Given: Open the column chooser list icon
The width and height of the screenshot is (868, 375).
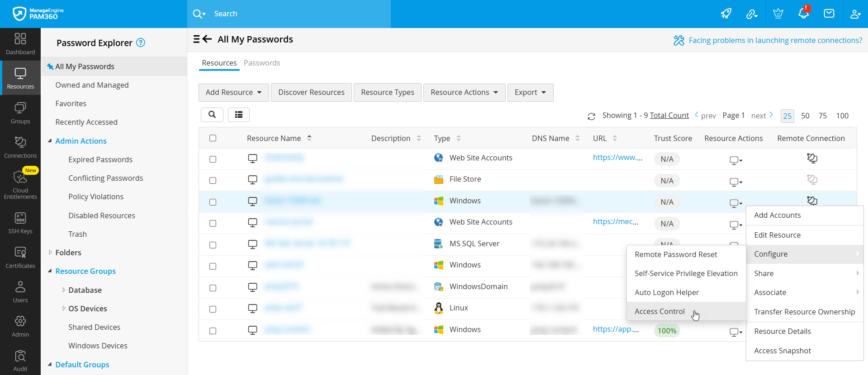Looking at the screenshot, I should tap(239, 115).
